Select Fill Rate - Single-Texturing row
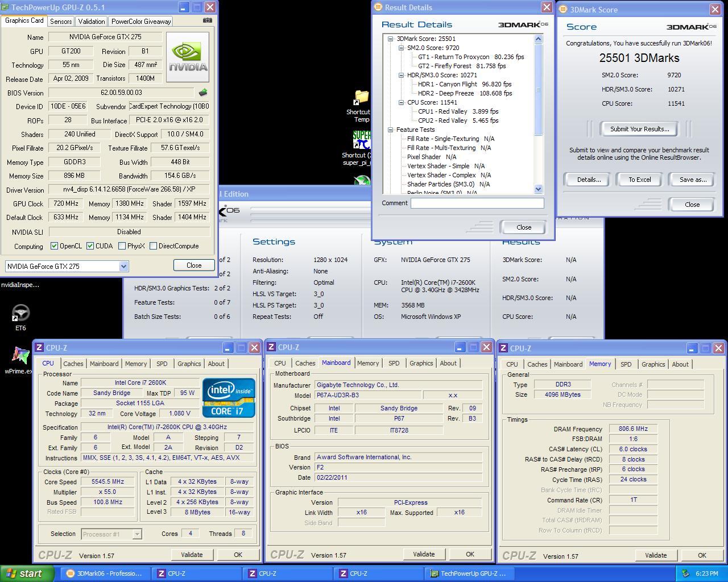728x582 pixels. [450, 139]
